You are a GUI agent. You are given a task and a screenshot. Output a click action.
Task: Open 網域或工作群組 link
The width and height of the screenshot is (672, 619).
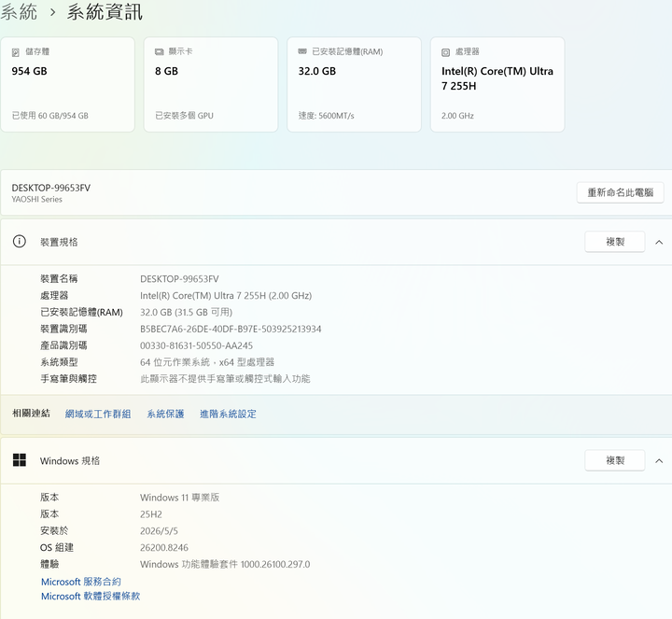click(x=98, y=414)
